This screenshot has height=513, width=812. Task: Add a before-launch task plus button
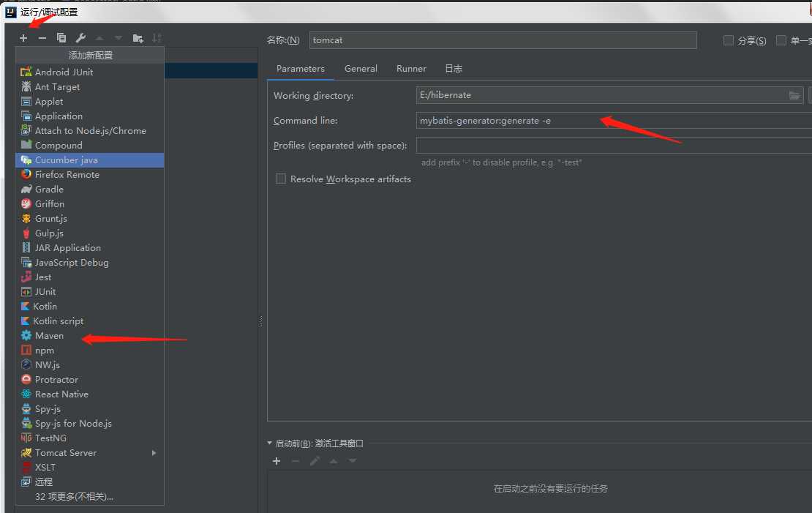(x=277, y=461)
